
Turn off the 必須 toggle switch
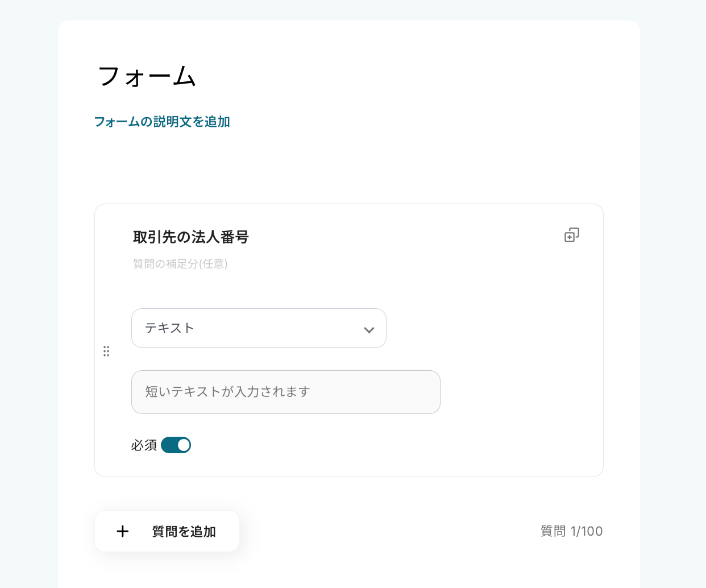176,445
